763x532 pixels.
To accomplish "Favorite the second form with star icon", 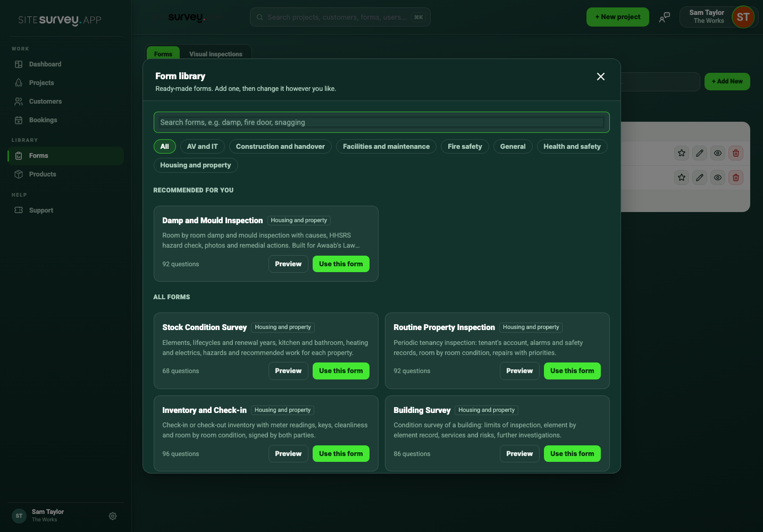I will click(x=682, y=178).
